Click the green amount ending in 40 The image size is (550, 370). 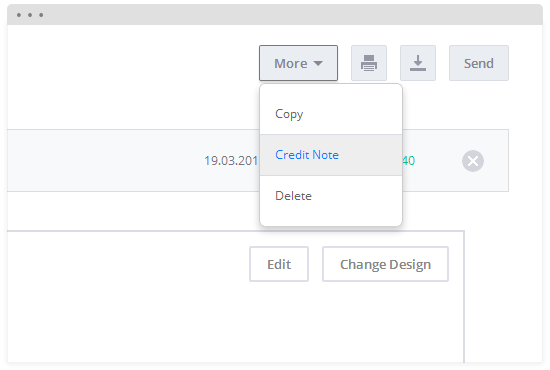pyautogui.click(x=409, y=161)
